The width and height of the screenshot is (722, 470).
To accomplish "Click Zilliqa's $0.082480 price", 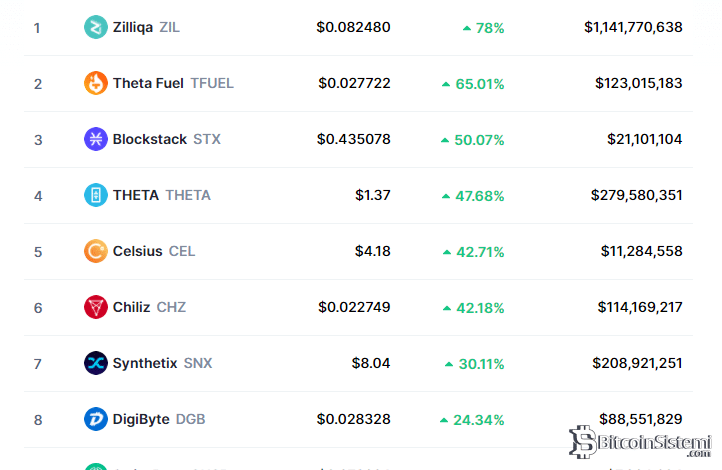I will (x=354, y=28).
